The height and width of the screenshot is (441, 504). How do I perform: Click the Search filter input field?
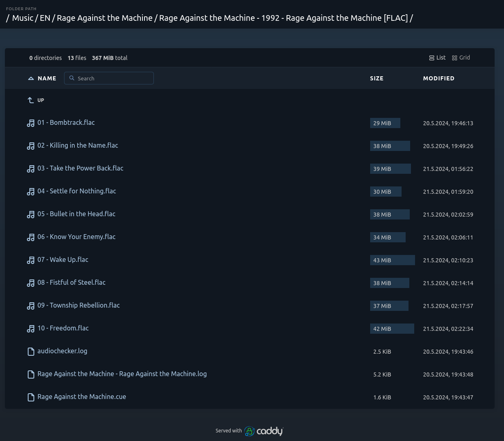[109, 78]
